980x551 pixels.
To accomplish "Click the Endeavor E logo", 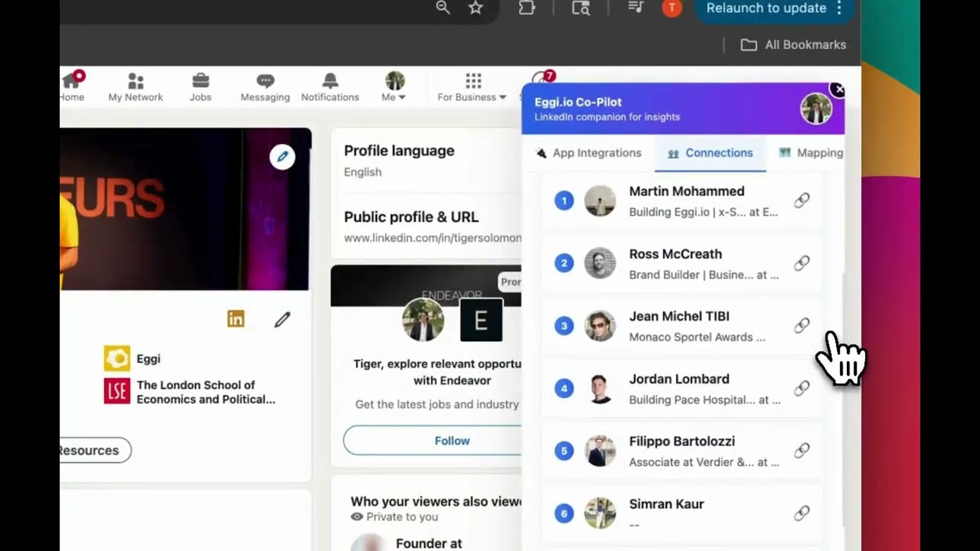I will click(x=481, y=320).
